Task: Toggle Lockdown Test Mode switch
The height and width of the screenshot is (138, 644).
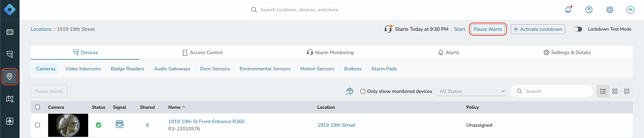Action: coord(578,29)
